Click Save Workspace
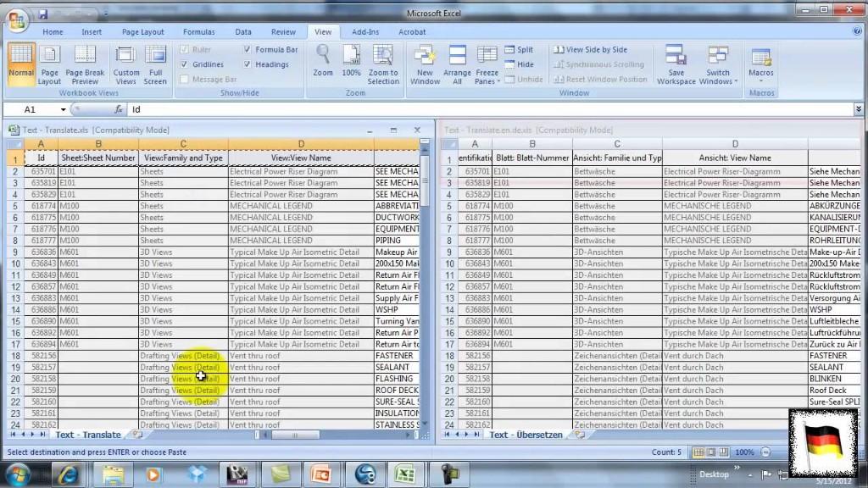Viewport: 868px width, 488px height. tap(676, 64)
